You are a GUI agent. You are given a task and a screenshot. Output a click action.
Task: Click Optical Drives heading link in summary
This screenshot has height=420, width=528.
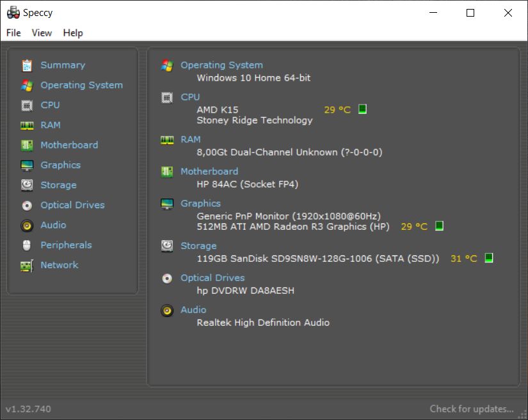[x=213, y=278]
